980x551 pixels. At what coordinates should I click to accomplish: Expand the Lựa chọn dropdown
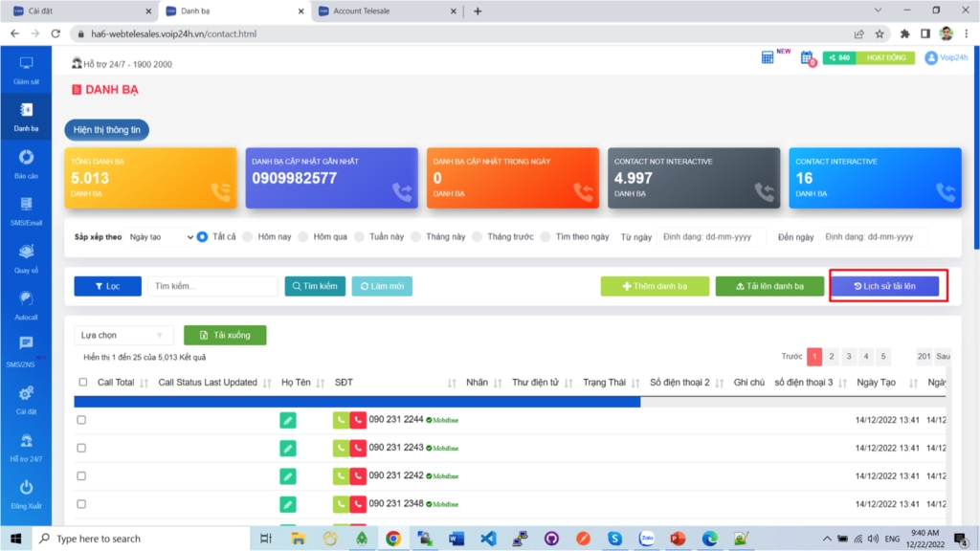click(123, 335)
